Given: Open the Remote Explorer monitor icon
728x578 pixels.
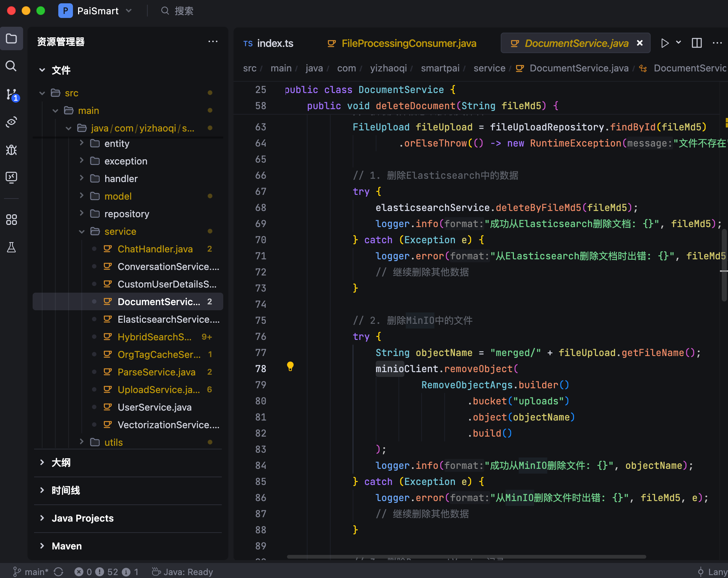Looking at the screenshot, I should pos(11,178).
